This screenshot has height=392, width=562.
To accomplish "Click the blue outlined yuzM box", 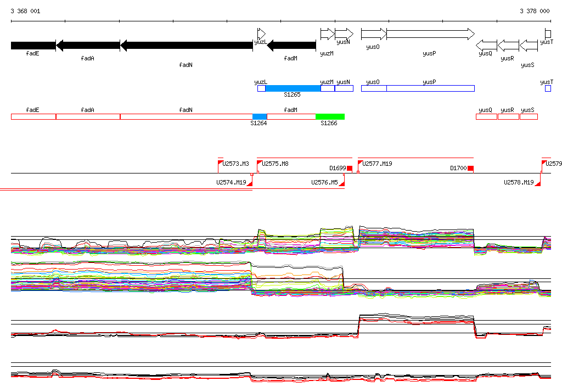I will 328,88.
